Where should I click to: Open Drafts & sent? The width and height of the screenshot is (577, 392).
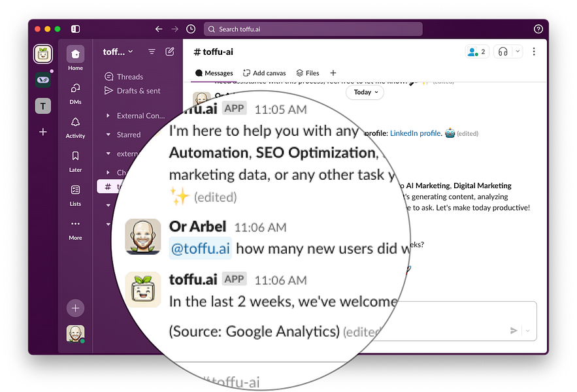point(133,91)
